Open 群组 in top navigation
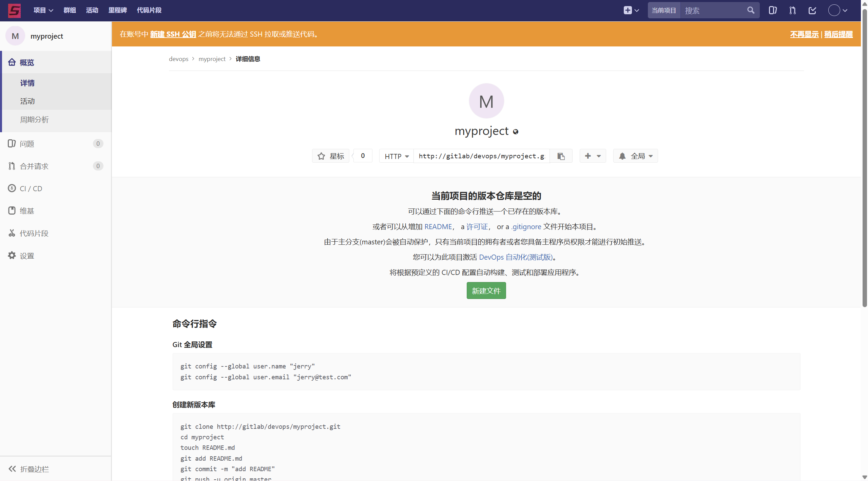The width and height of the screenshot is (868, 481). click(70, 10)
